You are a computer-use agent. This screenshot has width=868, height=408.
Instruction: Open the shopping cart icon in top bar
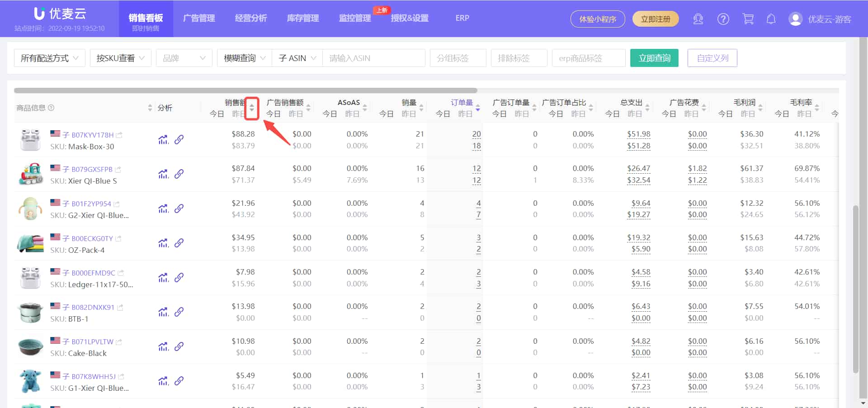[748, 19]
